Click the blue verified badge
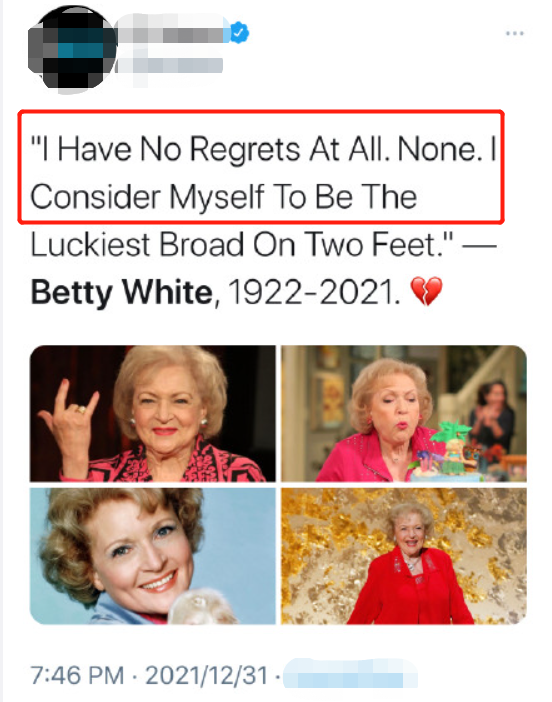The width and height of the screenshot is (552, 702). click(x=240, y=32)
